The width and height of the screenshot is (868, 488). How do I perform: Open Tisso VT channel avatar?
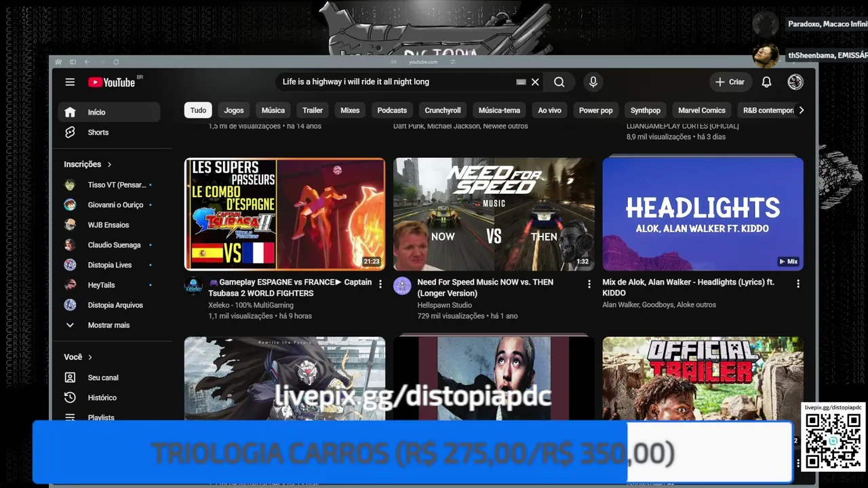tap(70, 185)
